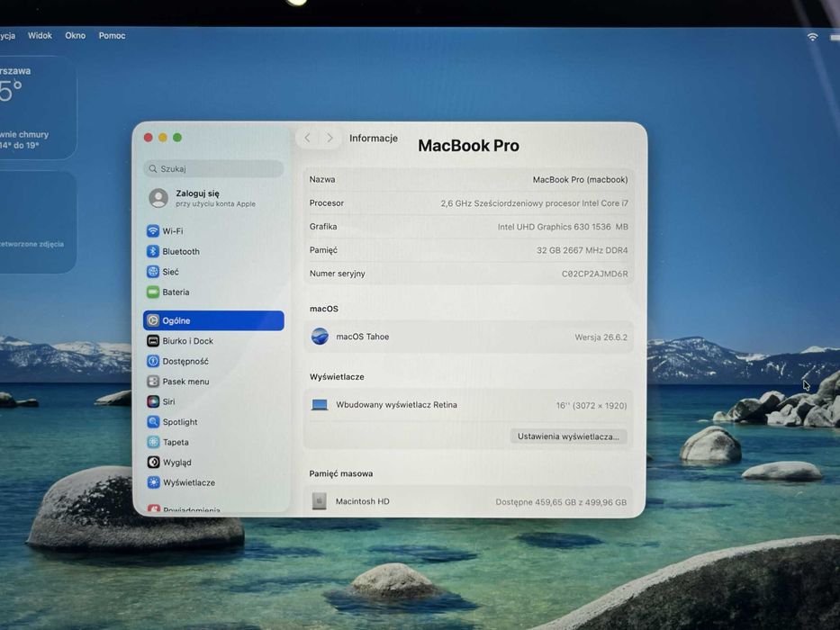This screenshot has height=630, width=840.
Task: Select the Sieć network icon
Action: pos(153,272)
